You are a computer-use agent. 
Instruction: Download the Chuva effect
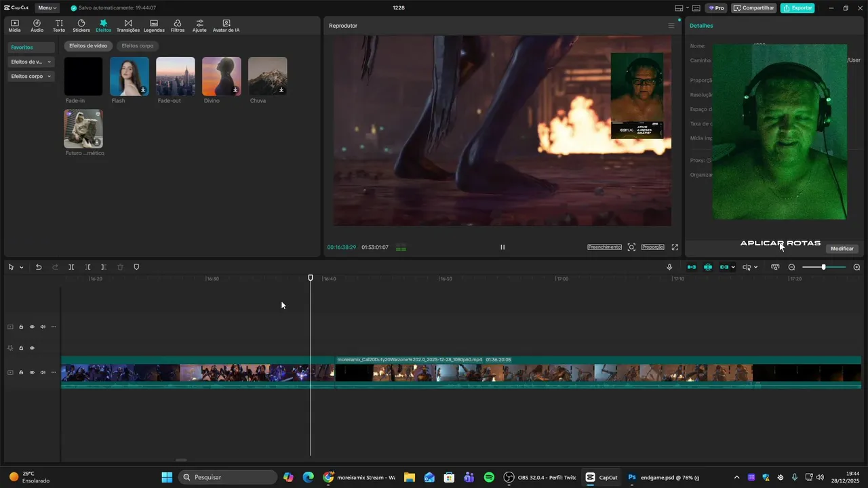click(281, 89)
